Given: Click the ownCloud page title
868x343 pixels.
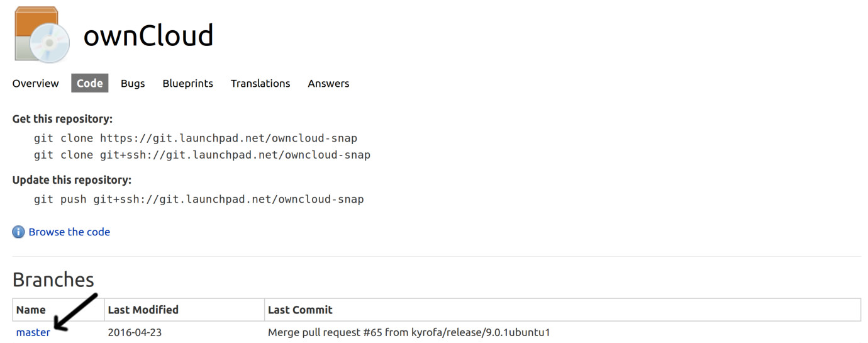Looking at the screenshot, I should click(x=148, y=35).
